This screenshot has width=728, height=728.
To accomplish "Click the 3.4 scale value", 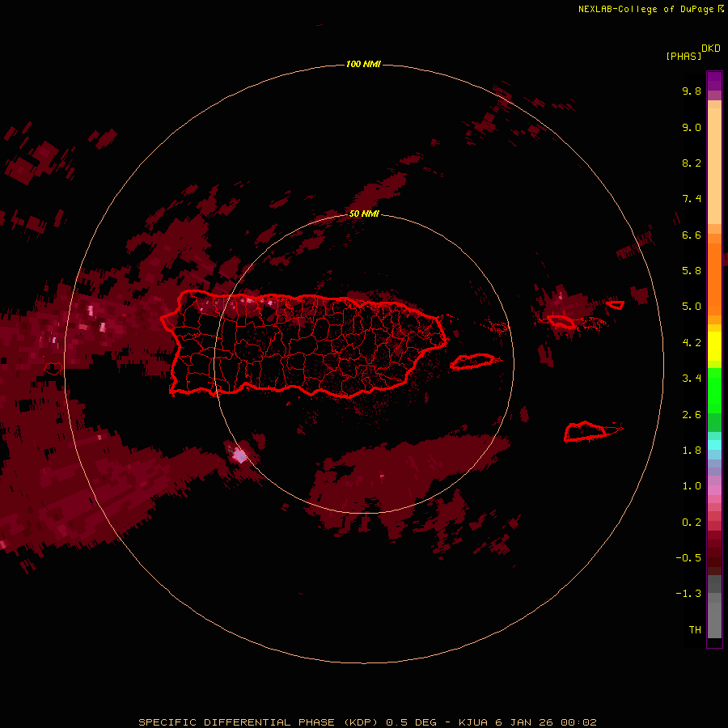I will pyautogui.click(x=692, y=379).
